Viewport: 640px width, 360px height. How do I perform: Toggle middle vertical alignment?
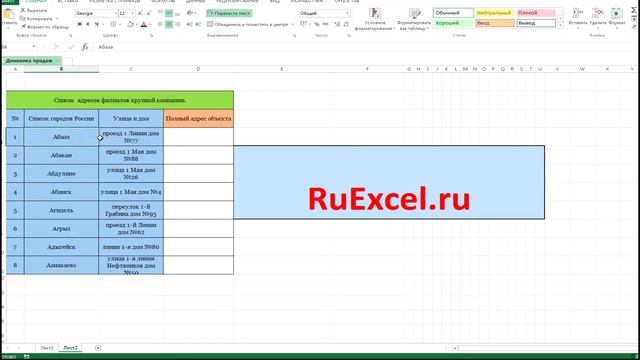[x=169, y=13]
